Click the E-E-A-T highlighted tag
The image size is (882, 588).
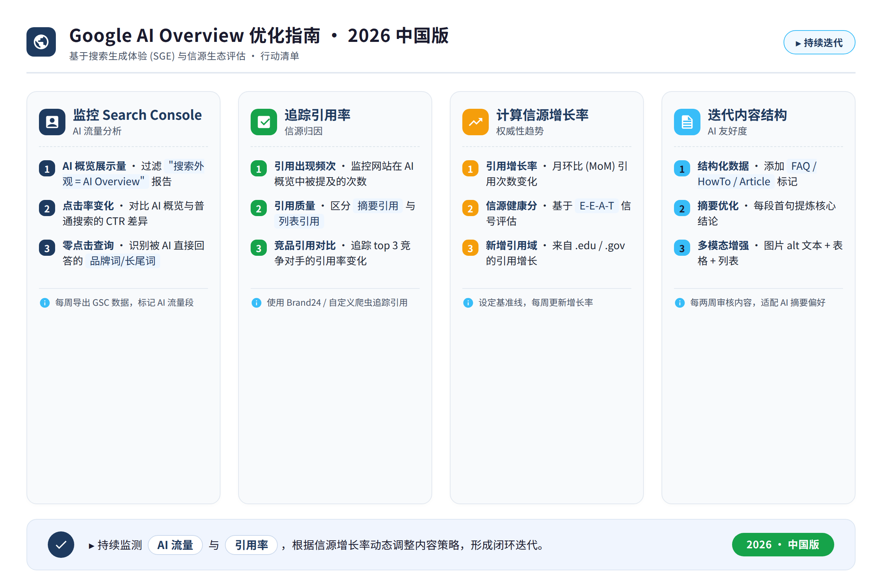596,206
